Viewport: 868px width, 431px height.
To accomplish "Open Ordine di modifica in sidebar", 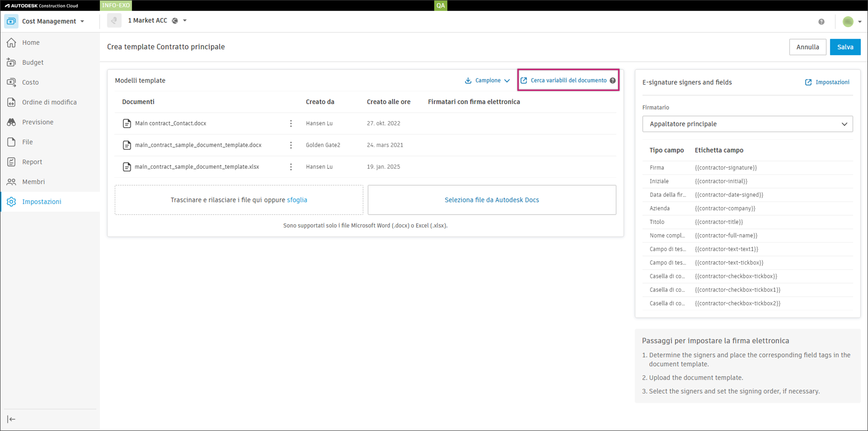I will [49, 102].
